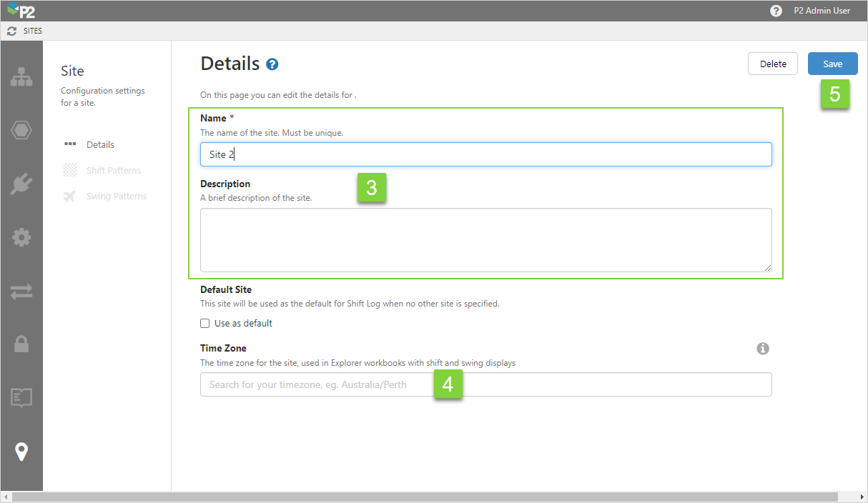The width and height of the screenshot is (868, 503).
Task: Click into the Description text area
Action: point(485,240)
